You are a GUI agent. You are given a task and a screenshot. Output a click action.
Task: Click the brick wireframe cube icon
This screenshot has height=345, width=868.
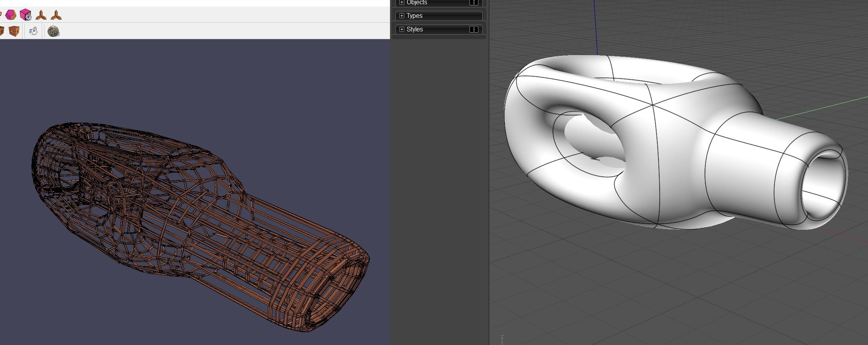tap(14, 31)
